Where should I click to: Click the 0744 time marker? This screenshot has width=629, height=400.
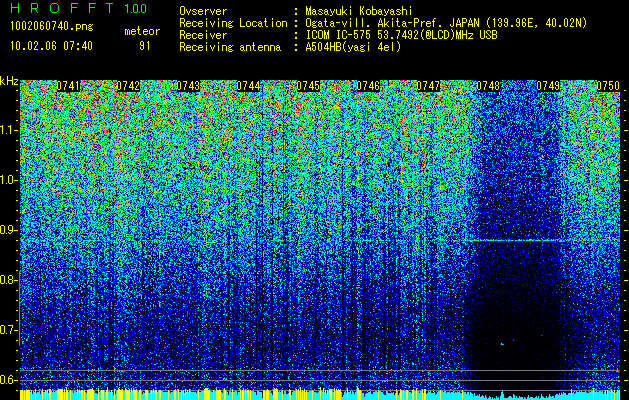248,86
